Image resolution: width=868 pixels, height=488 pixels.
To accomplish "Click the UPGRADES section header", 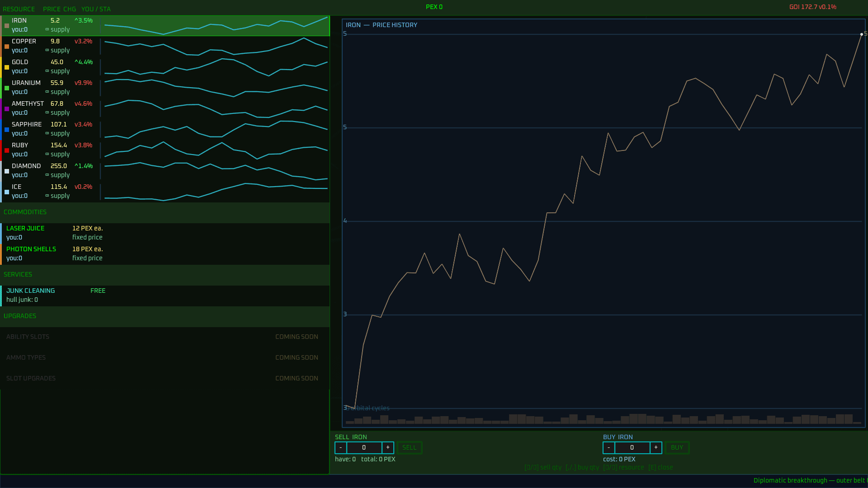I will pos(165,316).
